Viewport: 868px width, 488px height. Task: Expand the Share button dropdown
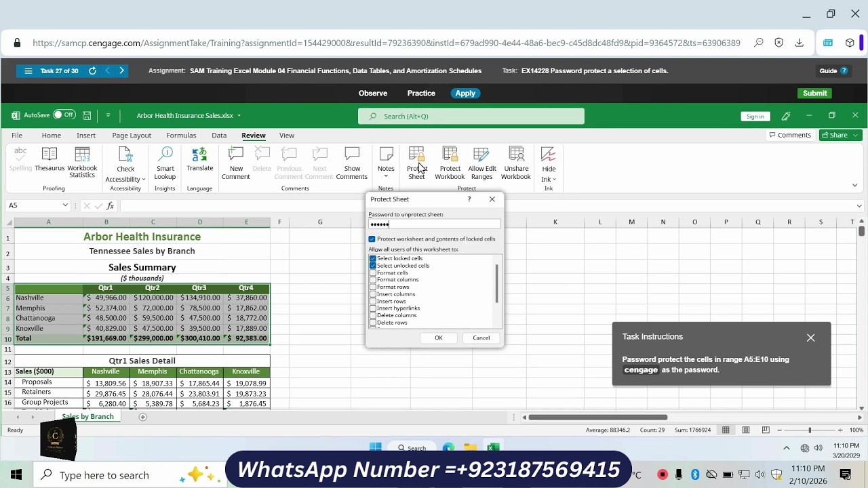pyautogui.click(x=855, y=135)
